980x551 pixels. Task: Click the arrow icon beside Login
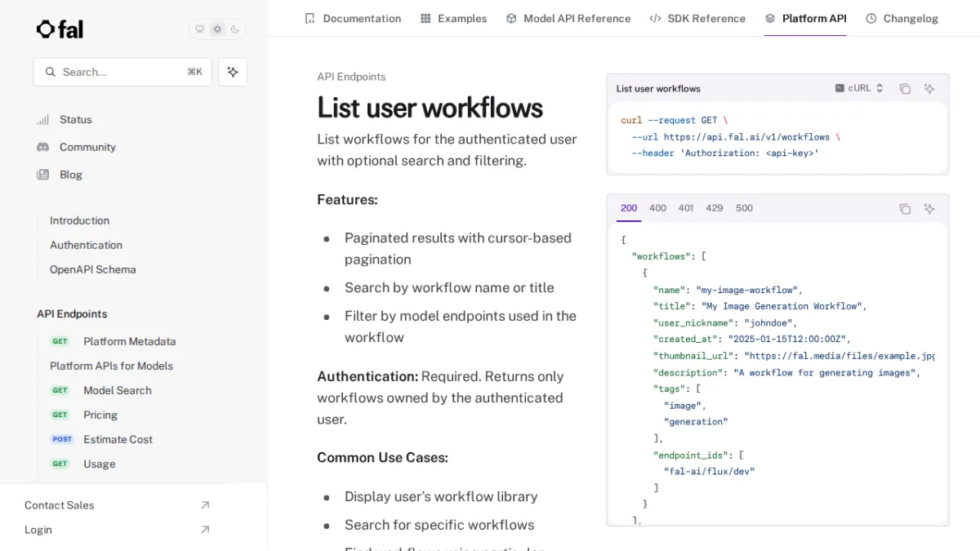(205, 530)
